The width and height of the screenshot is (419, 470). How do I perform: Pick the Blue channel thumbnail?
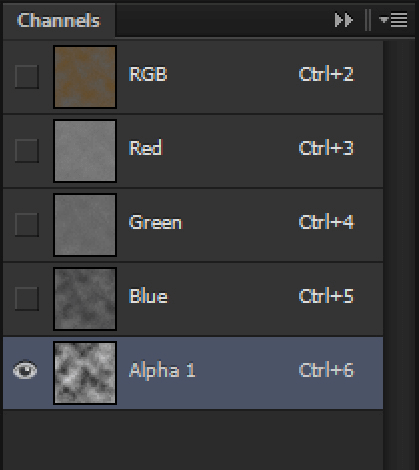tap(85, 299)
